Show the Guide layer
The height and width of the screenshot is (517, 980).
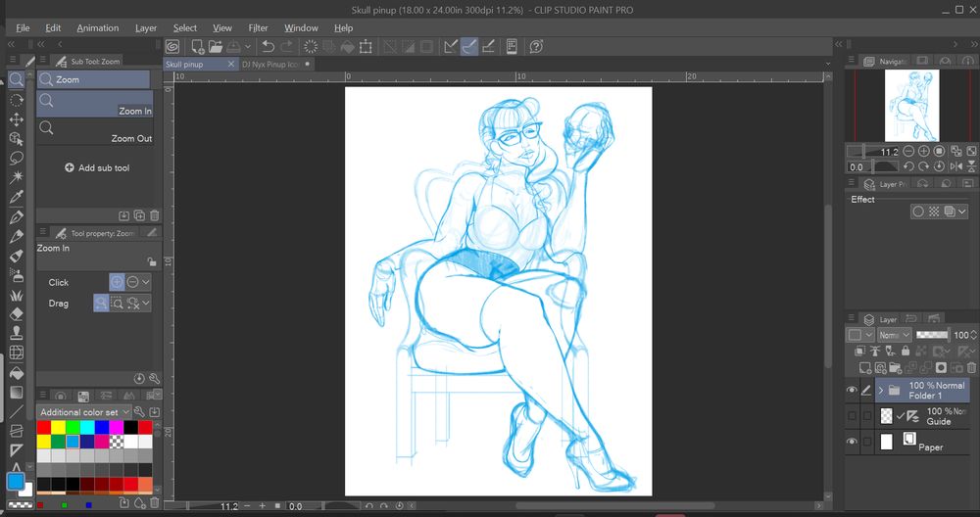click(x=852, y=416)
